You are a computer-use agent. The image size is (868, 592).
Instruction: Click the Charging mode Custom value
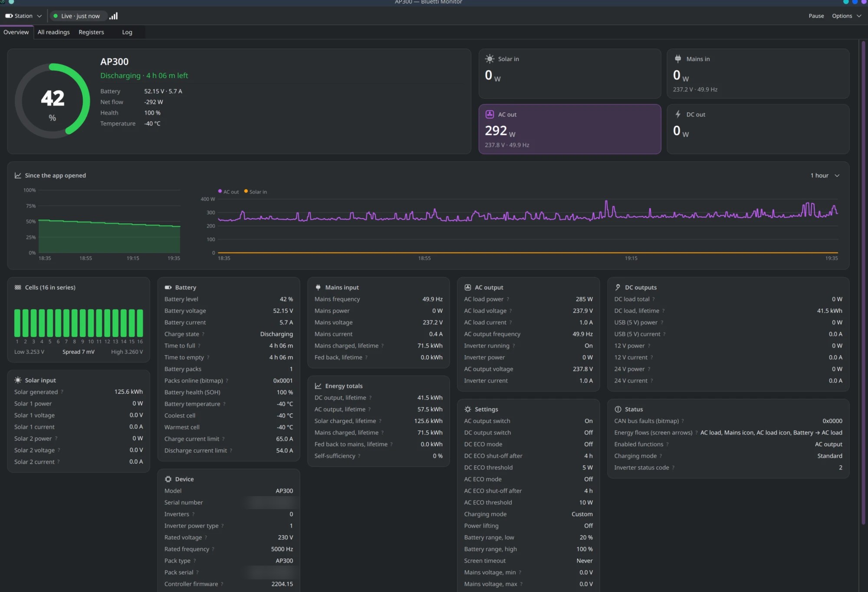coord(582,514)
